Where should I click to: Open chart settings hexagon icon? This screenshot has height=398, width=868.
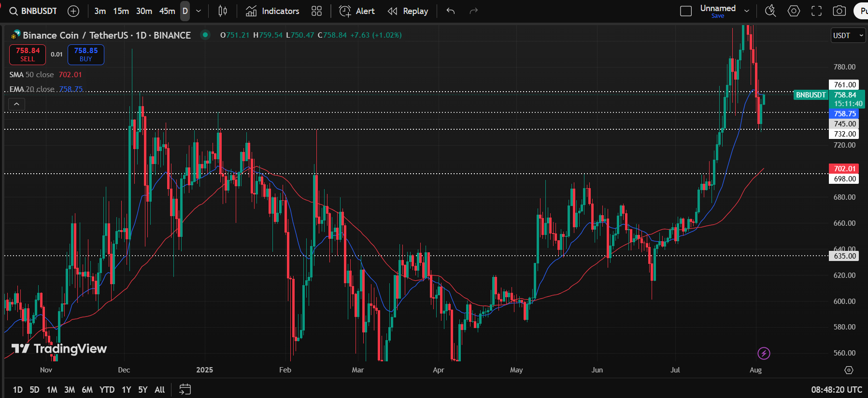pos(794,11)
